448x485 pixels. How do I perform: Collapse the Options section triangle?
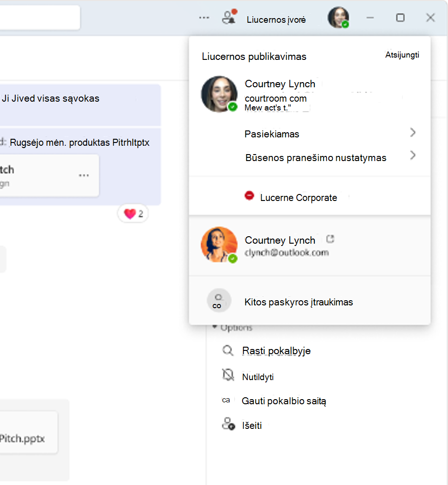pyautogui.click(x=215, y=327)
